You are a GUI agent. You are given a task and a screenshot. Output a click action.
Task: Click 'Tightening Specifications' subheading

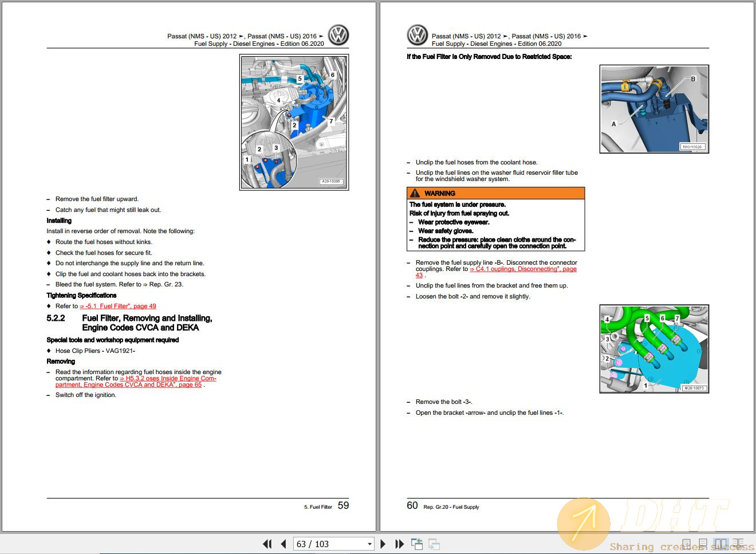(x=81, y=295)
